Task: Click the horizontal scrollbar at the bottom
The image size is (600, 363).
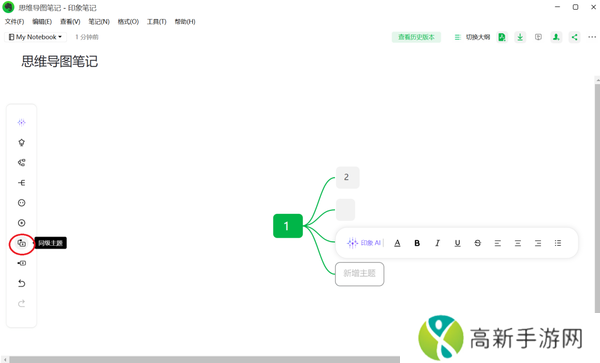Action: pos(205,360)
